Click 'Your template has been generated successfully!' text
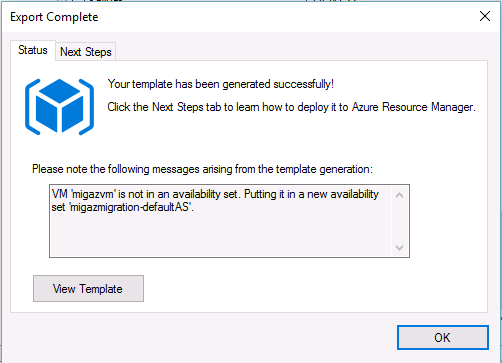The height and width of the screenshot is (363, 502). click(221, 84)
